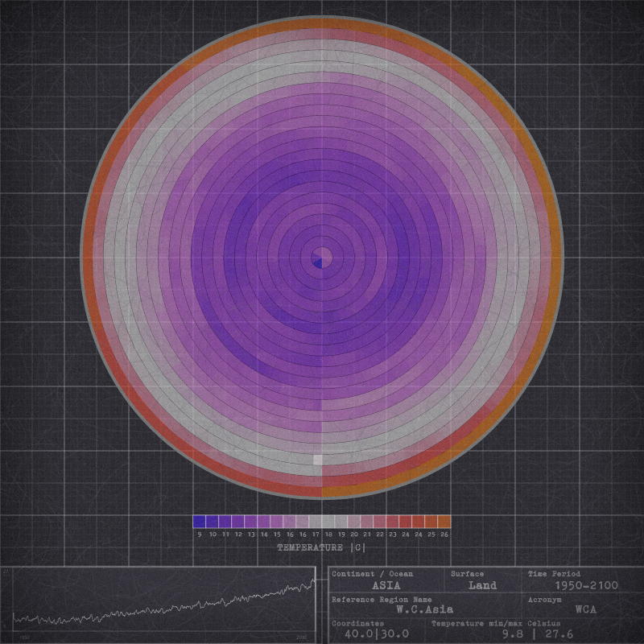Click the 'TEMPERATURE |C|' legend title
Screen dimensions: 644x644
(321, 547)
